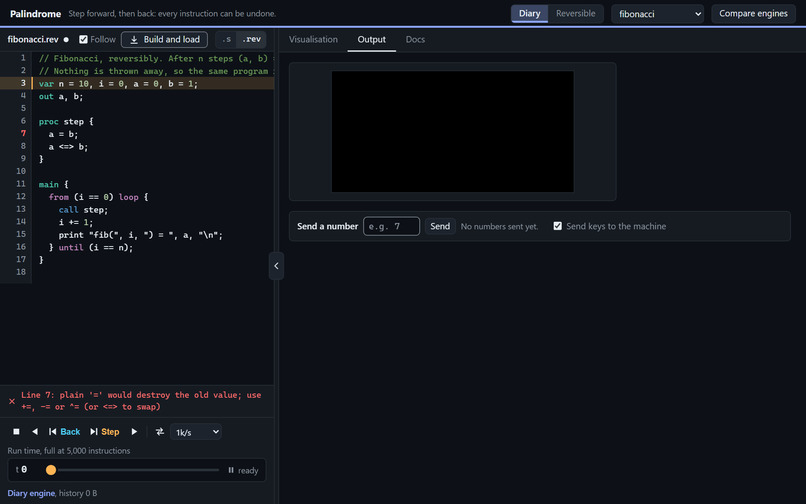Image resolution: width=806 pixels, height=504 pixels.
Task: Open the Diary engine link
Action: coord(31,493)
